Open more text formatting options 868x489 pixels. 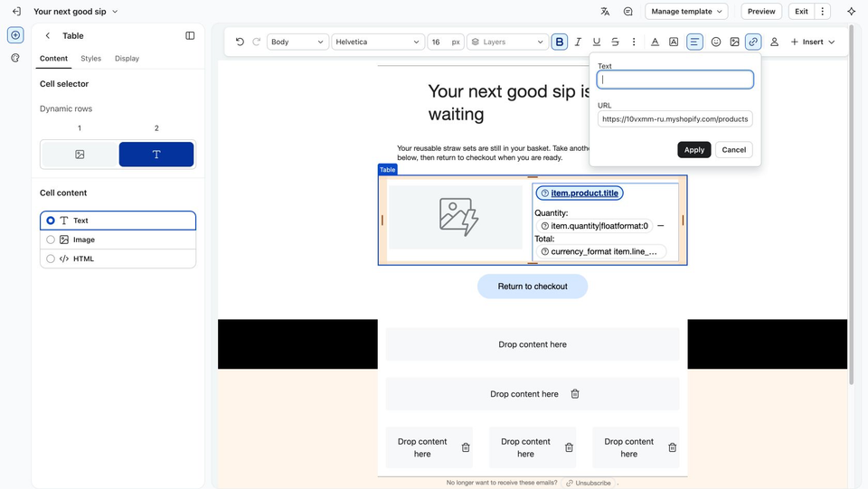(x=634, y=42)
